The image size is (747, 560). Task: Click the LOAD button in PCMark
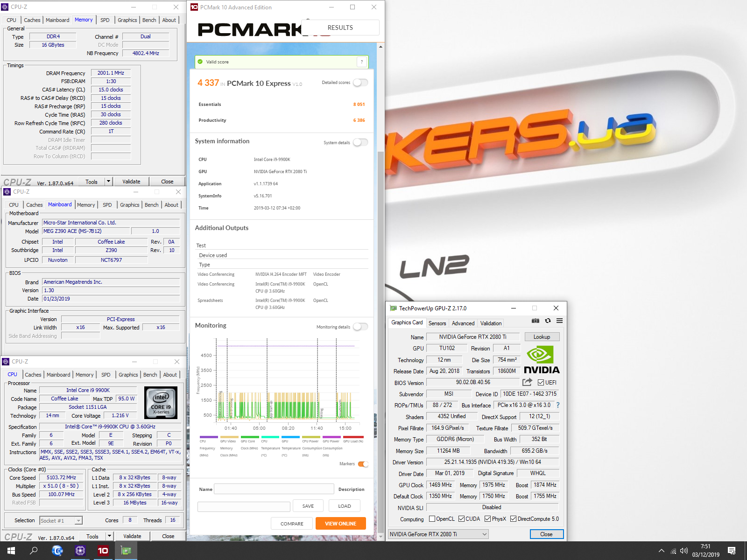click(345, 506)
